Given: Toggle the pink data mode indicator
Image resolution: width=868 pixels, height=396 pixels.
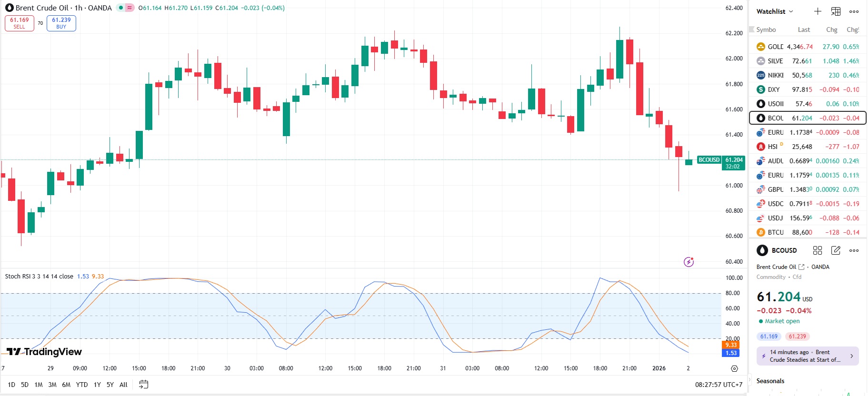Looking at the screenshot, I should coord(130,8).
